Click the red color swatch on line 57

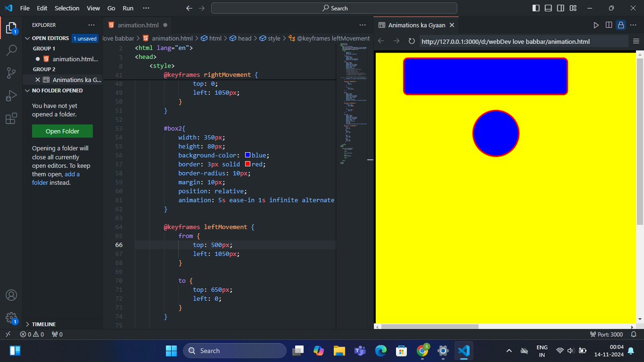click(x=247, y=164)
